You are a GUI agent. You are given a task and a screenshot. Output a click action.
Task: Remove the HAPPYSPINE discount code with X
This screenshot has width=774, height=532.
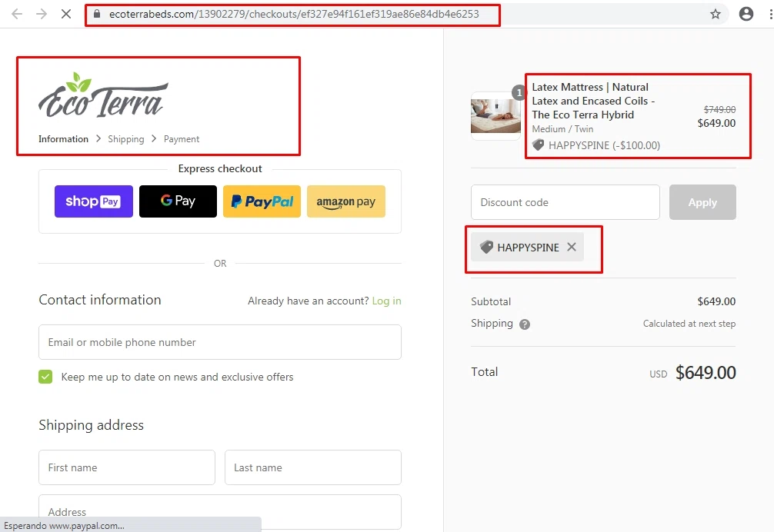point(572,247)
